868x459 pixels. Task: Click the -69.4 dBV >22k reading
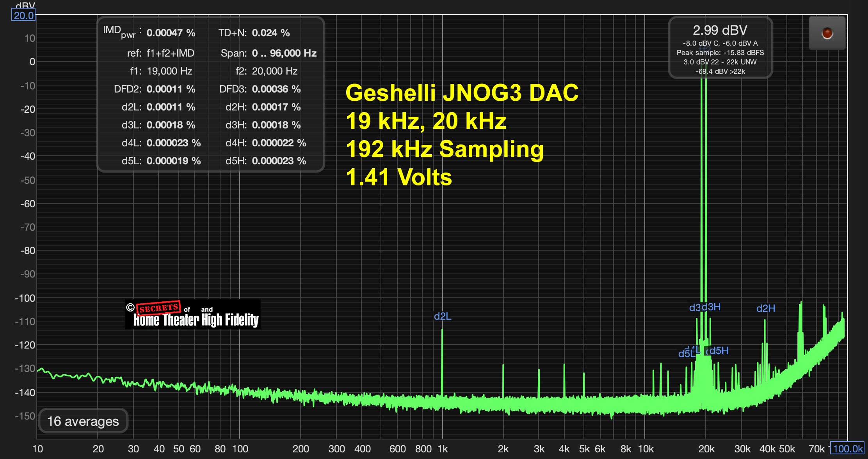coord(720,71)
